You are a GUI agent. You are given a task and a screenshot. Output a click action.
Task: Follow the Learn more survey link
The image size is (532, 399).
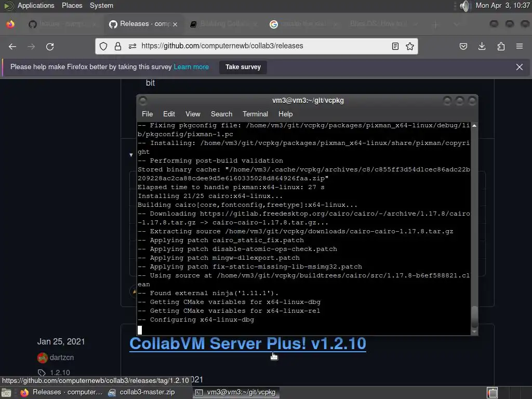coord(191,67)
